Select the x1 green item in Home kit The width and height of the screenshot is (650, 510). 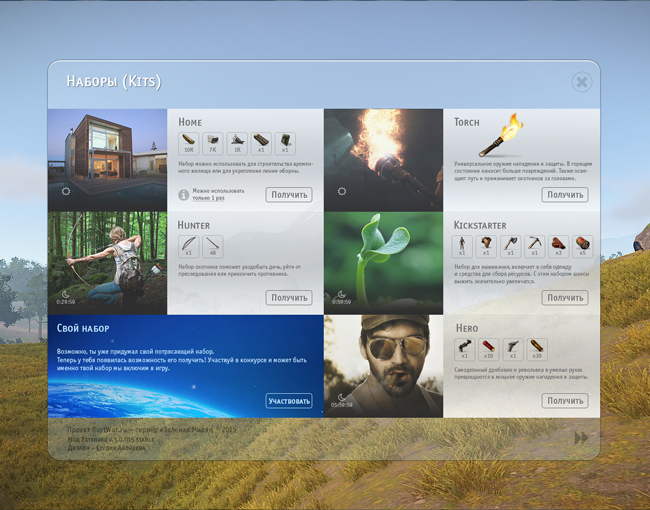[285, 143]
